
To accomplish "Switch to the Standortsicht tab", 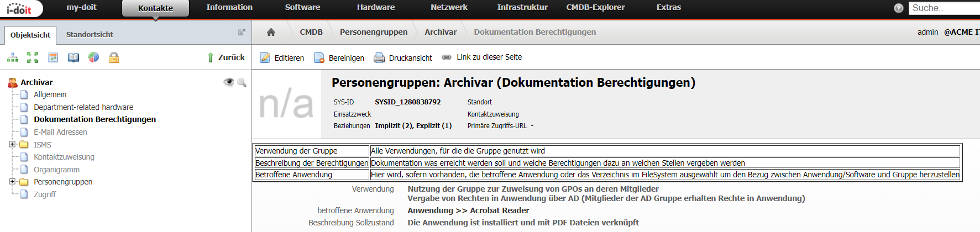I will tap(90, 34).
